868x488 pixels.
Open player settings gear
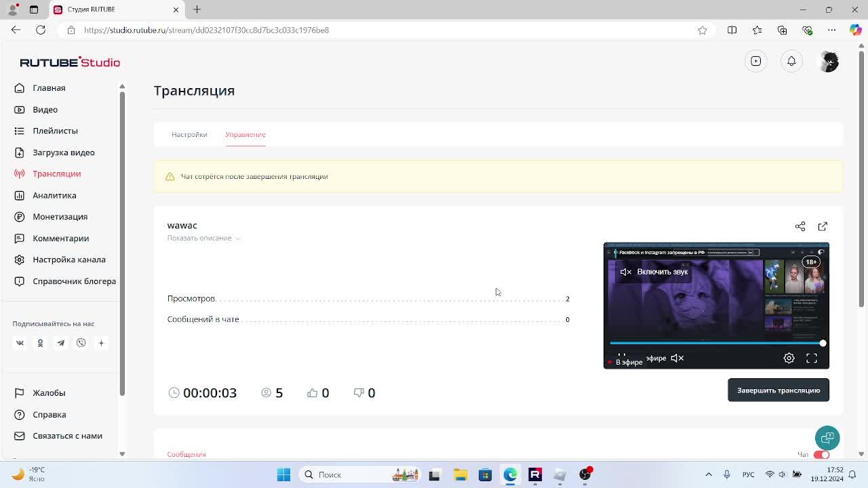point(789,358)
